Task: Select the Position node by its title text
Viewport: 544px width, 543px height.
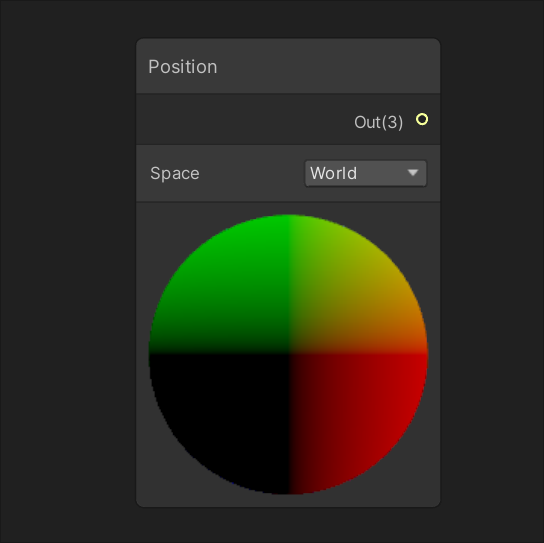Action: coord(183,67)
